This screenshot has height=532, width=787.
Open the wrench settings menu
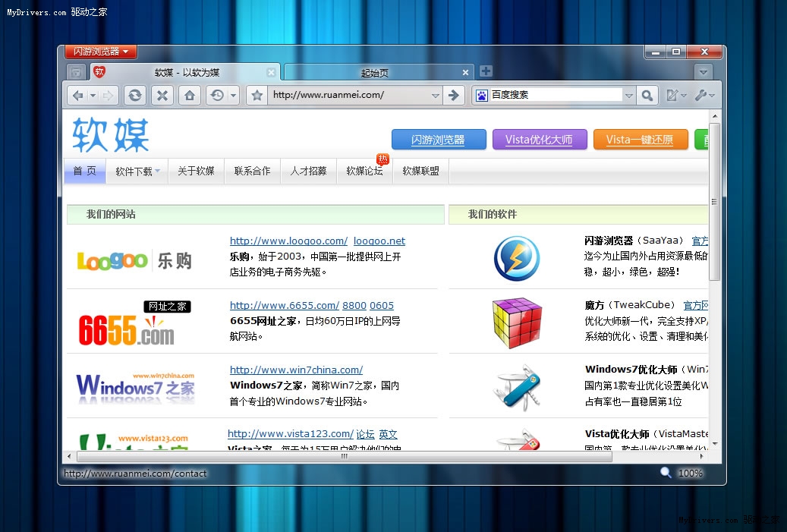(x=704, y=96)
